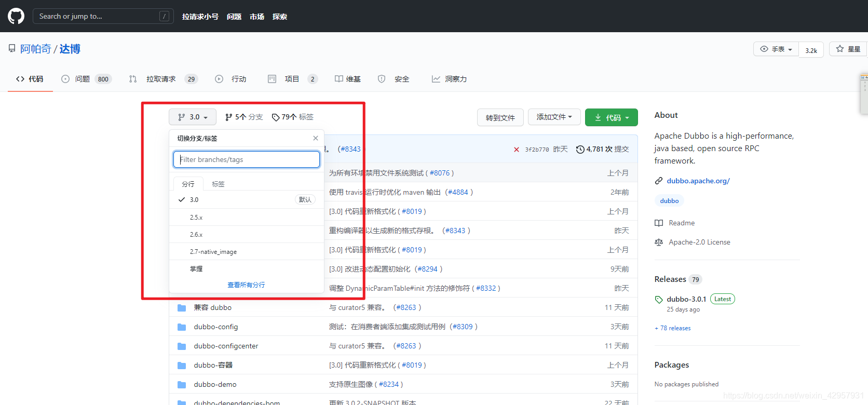Open the 4,781 次 提交 commit history
The width and height of the screenshot is (868, 405).
[602, 149]
